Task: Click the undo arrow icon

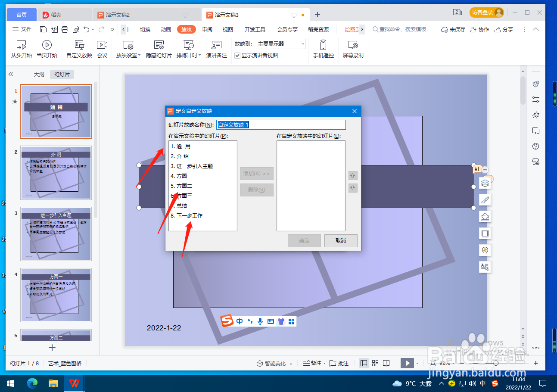Action: click(87, 29)
